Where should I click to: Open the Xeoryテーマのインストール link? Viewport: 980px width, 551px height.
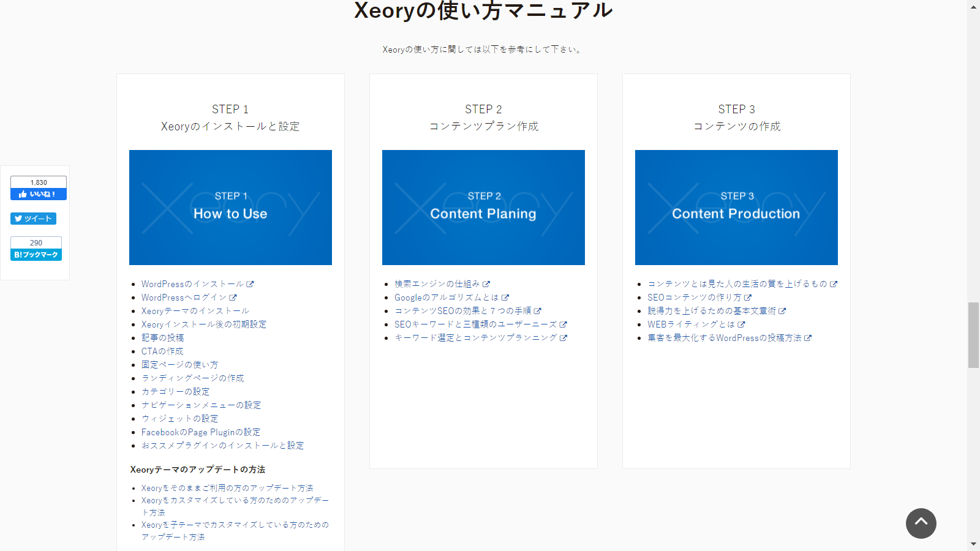point(195,311)
